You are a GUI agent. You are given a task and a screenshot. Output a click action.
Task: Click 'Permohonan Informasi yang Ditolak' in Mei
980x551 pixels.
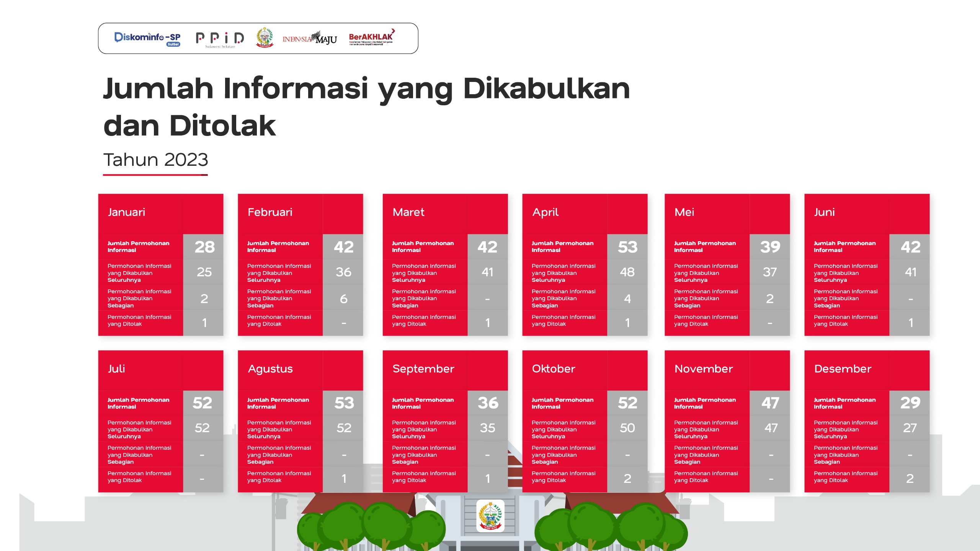pyautogui.click(x=706, y=320)
